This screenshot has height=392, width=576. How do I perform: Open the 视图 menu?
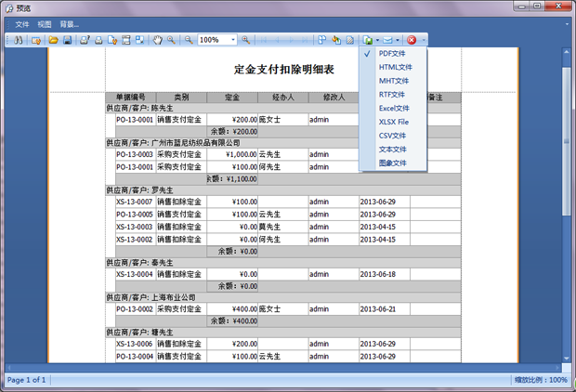(x=45, y=24)
